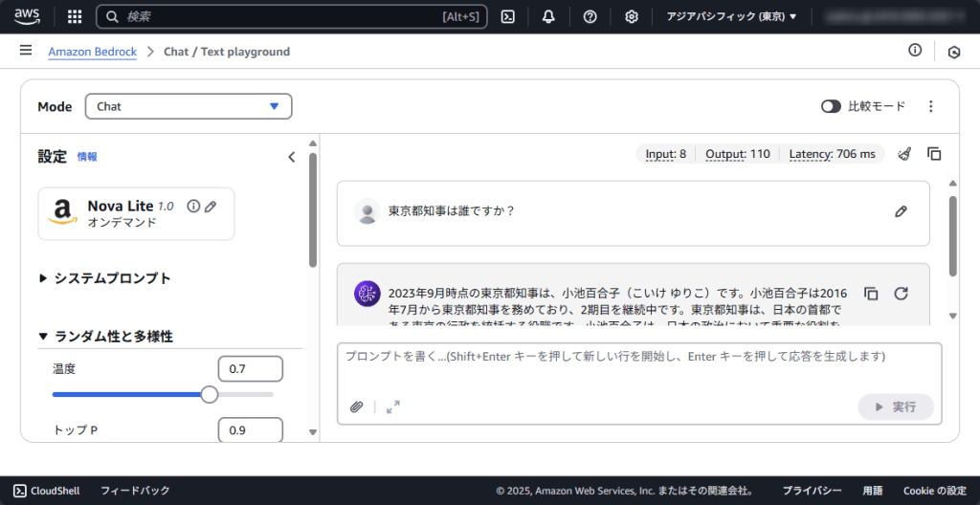Screen dimensions: 980x505
Task: Open the AWS home logo
Action: [28, 16]
